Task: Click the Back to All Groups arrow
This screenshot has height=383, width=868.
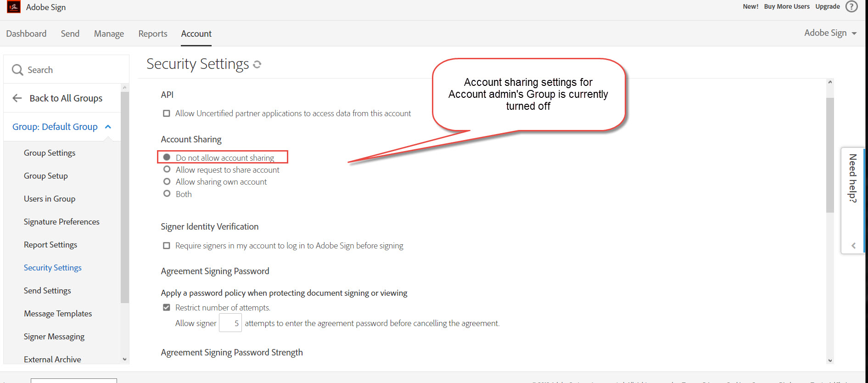Action: [17, 98]
